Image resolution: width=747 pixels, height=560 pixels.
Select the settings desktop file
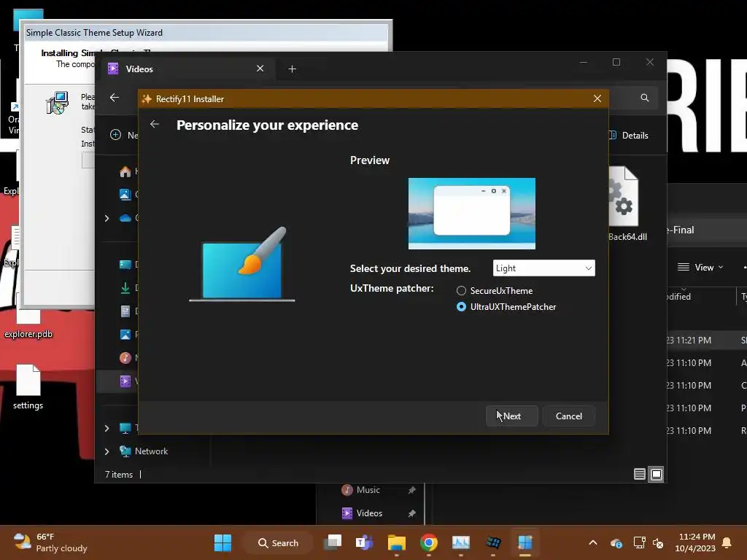[28, 387]
